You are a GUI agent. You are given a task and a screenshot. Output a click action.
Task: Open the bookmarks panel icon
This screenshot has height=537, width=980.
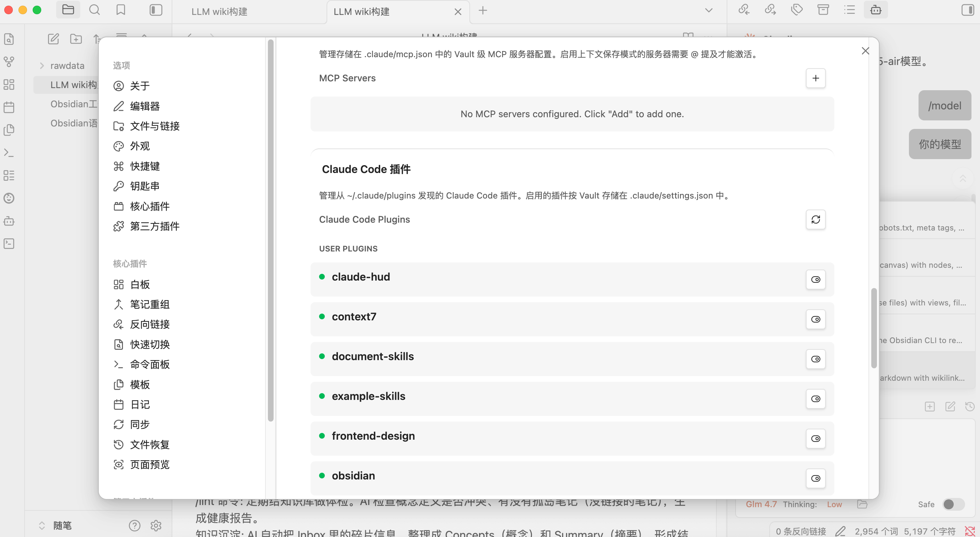pyautogui.click(x=120, y=10)
